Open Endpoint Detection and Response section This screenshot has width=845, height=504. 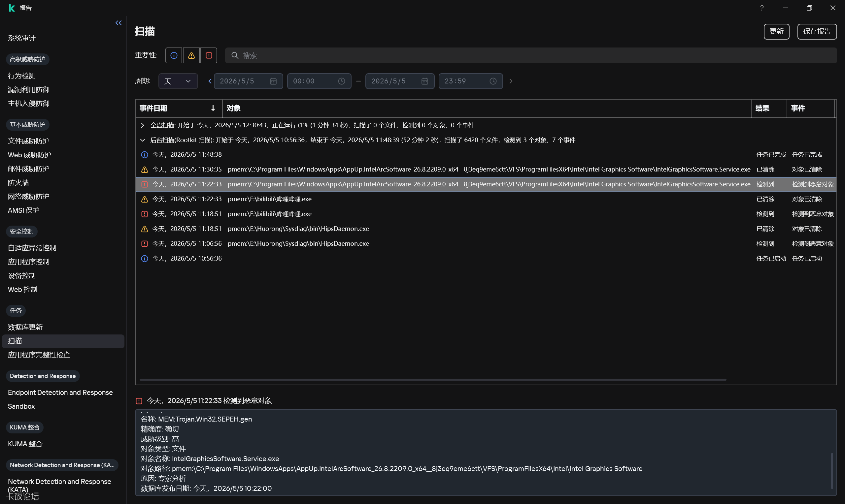point(60,393)
